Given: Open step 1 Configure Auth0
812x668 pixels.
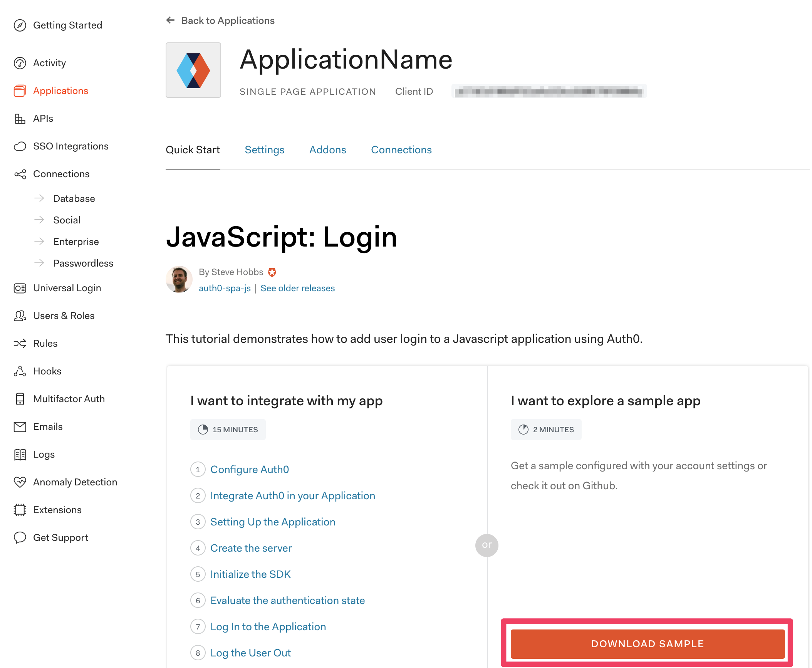Looking at the screenshot, I should tap(249, 470).
